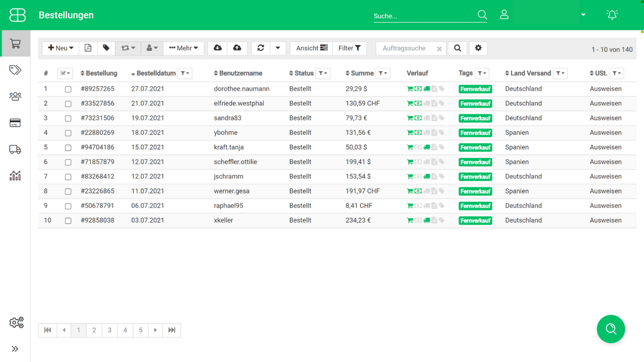Open the dropdown arrow next to refresh
Screen dimensions: 644x362
click(x=278, y=48)
